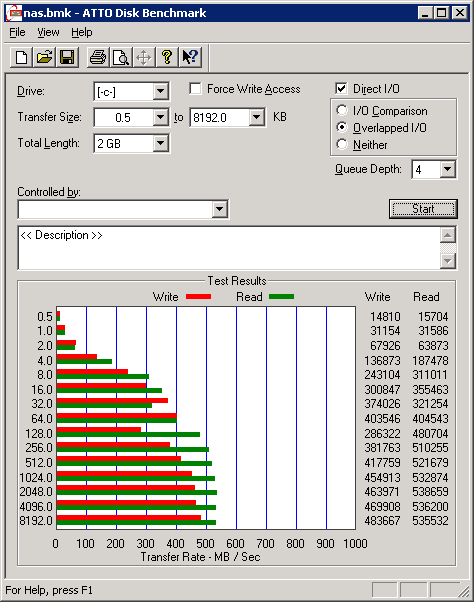This screenshot has width=474, height=602.
Task: Click the red Write legend swatch
Action: (198, 296)
